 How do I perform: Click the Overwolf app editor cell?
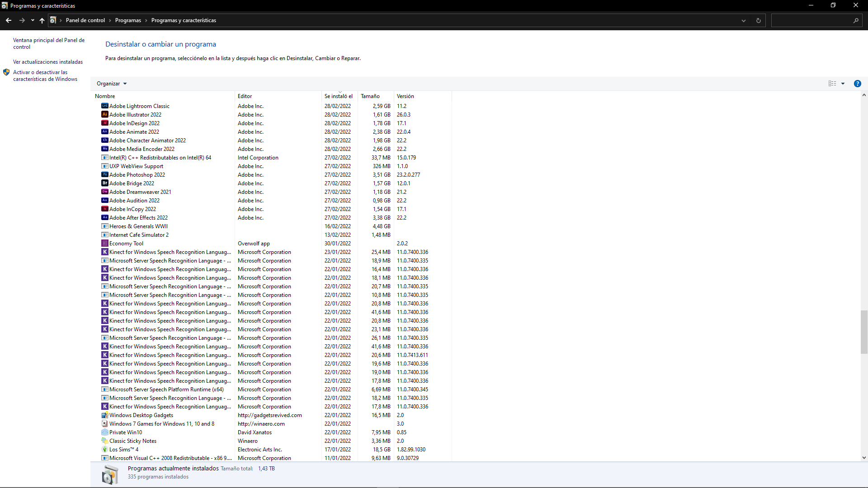point(254,244)
